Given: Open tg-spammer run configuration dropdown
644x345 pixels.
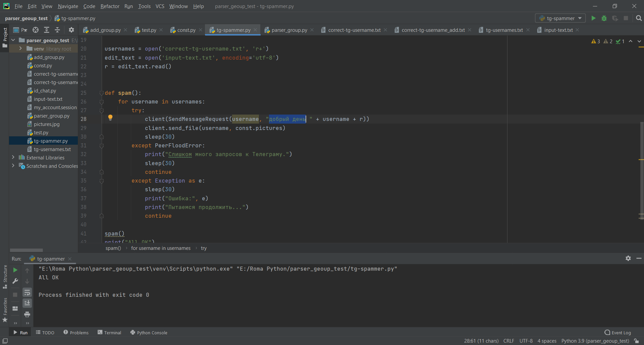Looking at the screenshot, I should [560, 18].
